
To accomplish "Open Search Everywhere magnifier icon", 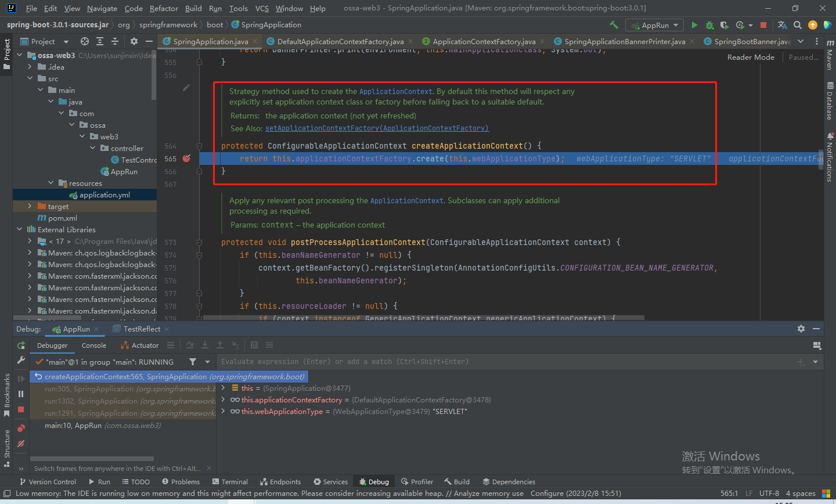I will click(x=798, y=25).
